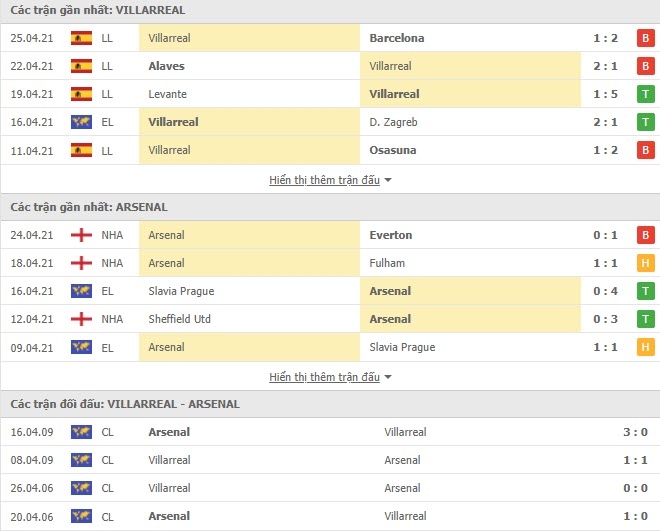Click the Osasuna team name

tap(392, 150)
